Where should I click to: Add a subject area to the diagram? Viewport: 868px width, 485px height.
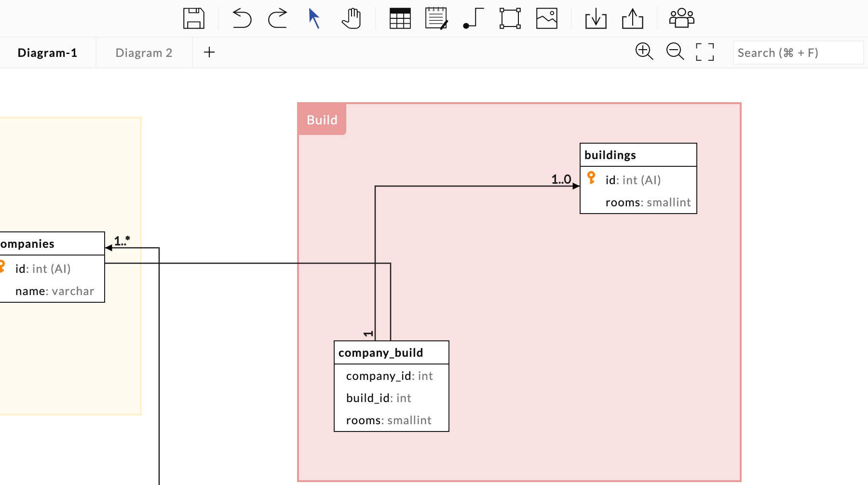(510, 18)
